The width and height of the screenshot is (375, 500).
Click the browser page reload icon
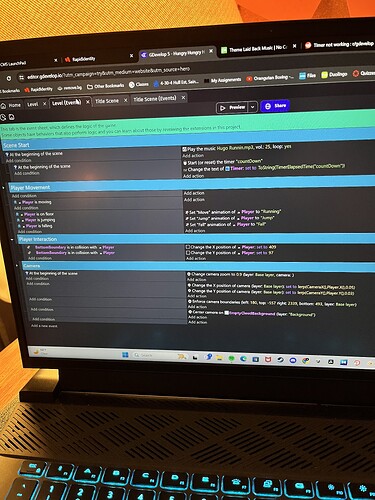9,78
